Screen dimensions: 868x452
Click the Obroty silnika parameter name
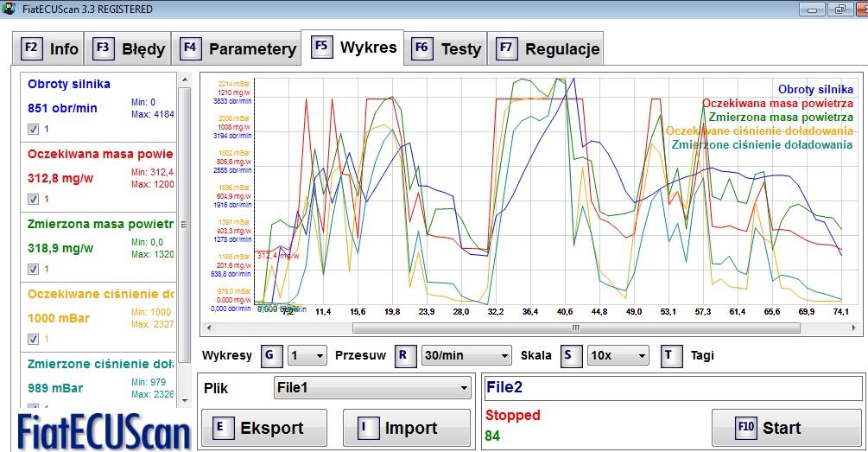[68, 84]
